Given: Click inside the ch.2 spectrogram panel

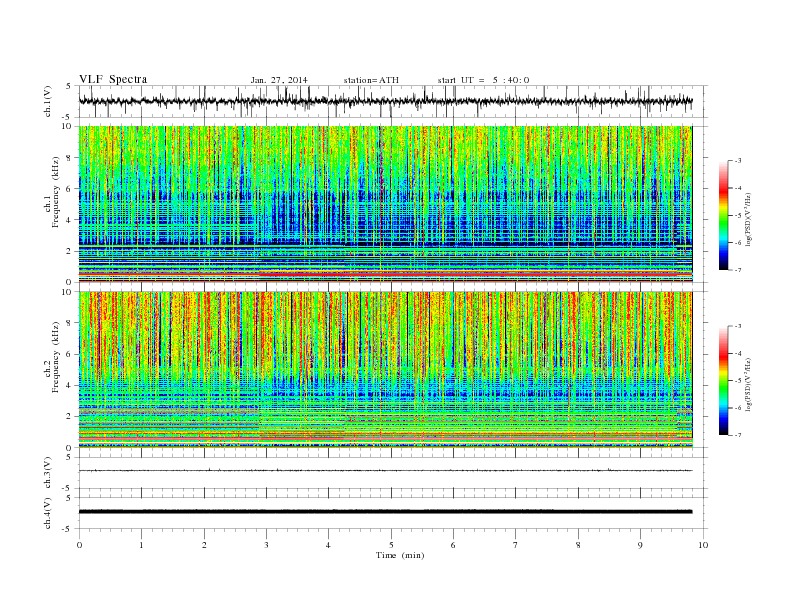Looking at the screenshot, I should coord(385,369).
